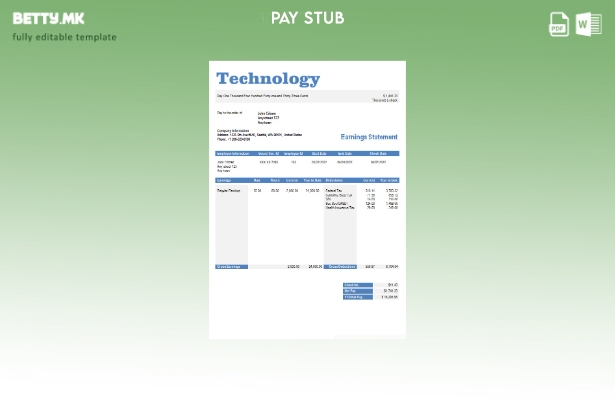Click the Word document format icon
Screen dimensions: 615x400
tap(588, 24)
